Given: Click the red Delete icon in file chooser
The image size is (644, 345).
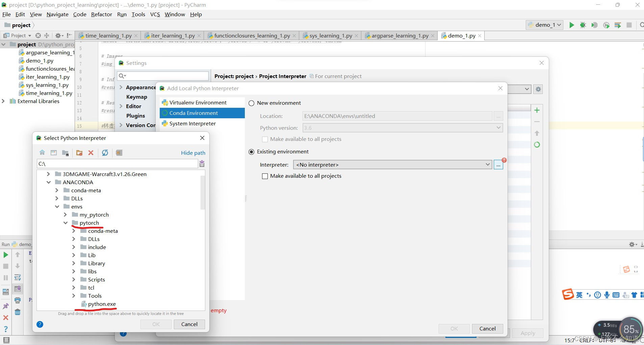Looking at the screenshot, I should click(91, 153).
